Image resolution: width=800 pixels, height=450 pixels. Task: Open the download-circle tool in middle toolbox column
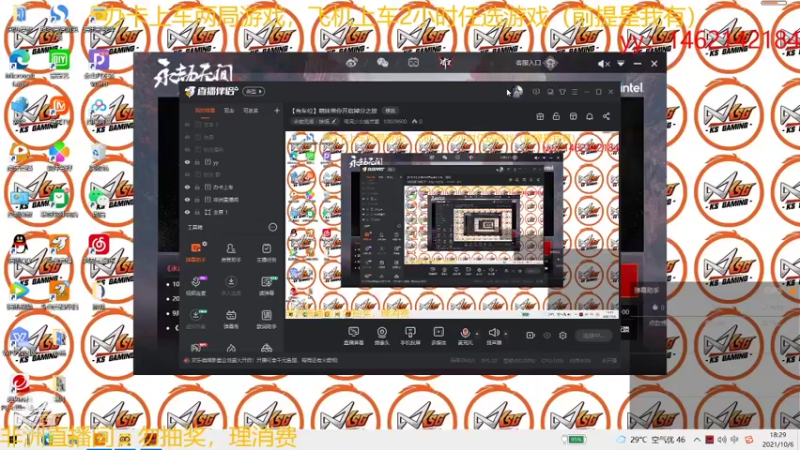(231, 286)
